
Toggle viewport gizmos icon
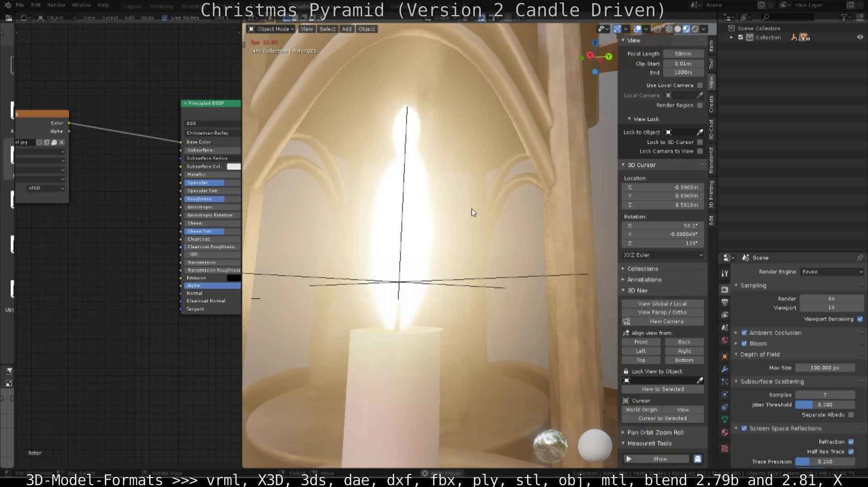[617, 29]
